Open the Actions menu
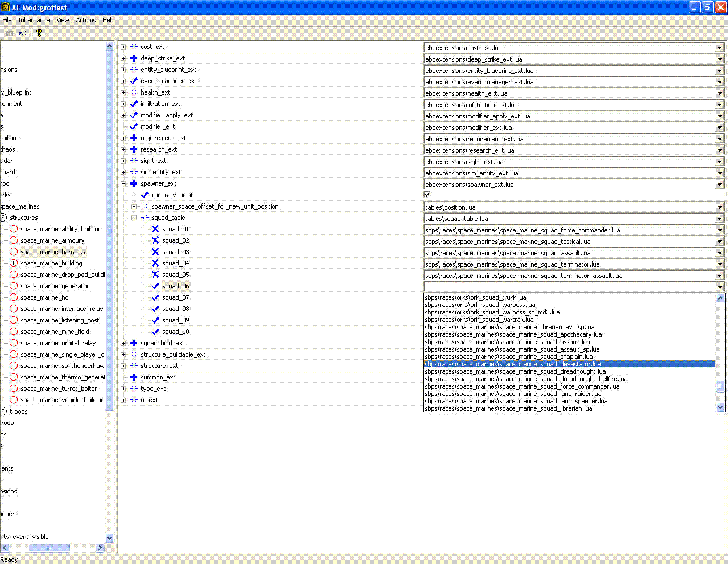Screen dimensions: 728x564 (x=86, y=20)
